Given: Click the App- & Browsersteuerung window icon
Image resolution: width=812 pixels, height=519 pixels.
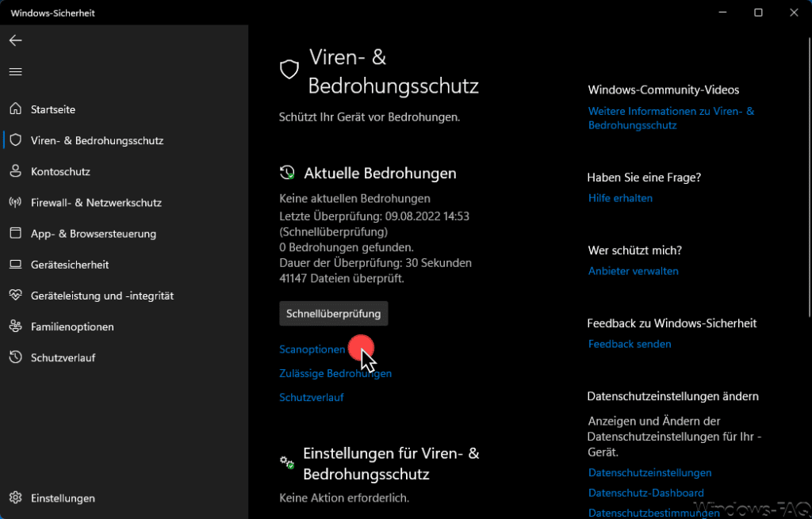Looking at the screenshot, I should [16, 233].
